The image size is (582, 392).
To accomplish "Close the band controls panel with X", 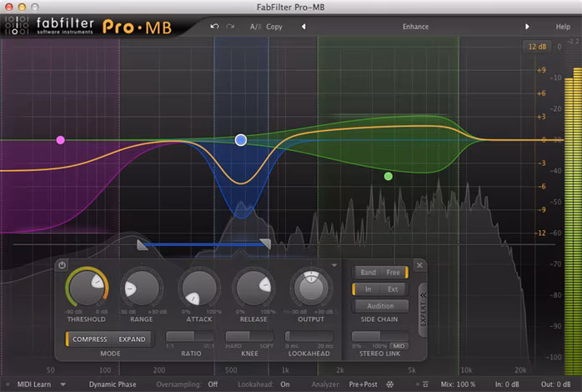I will pyautogui.click(x=419, y=265).
